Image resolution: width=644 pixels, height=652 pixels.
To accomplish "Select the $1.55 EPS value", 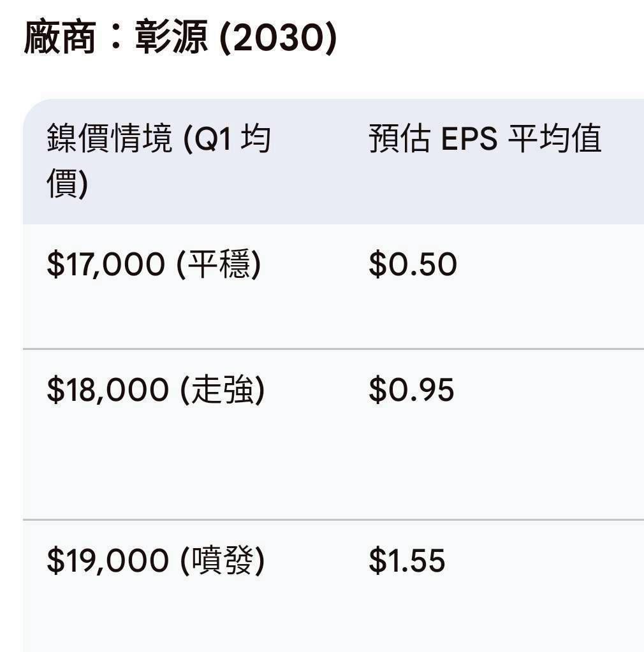I will point(407,561).
